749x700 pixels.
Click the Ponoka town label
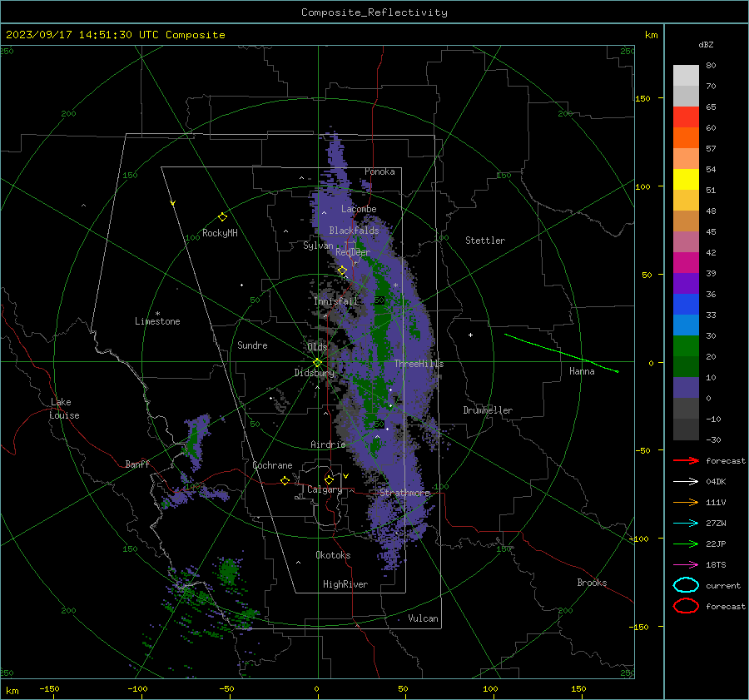[379, 171]
